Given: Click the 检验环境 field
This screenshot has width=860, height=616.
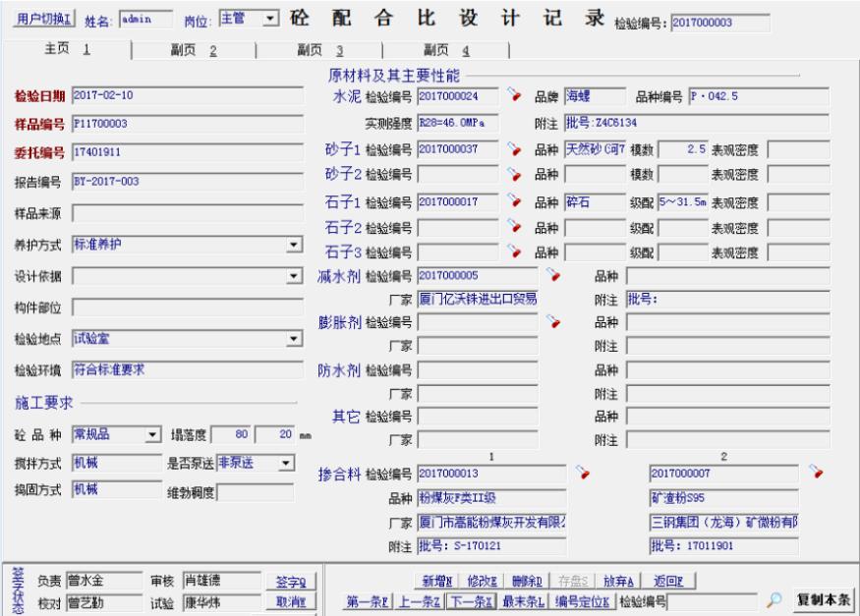Looking at the screenshot, I should tap(188, 370).
